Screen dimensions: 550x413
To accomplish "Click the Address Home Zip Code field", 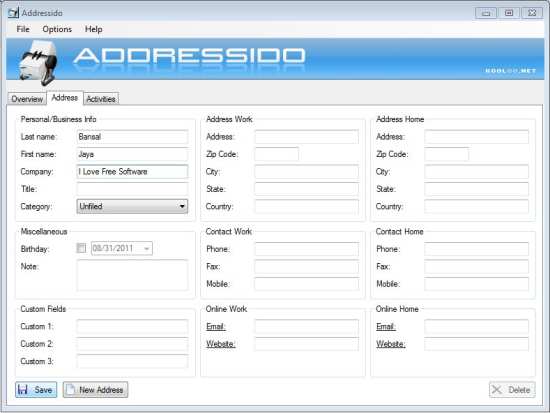I will pos(447,154).
